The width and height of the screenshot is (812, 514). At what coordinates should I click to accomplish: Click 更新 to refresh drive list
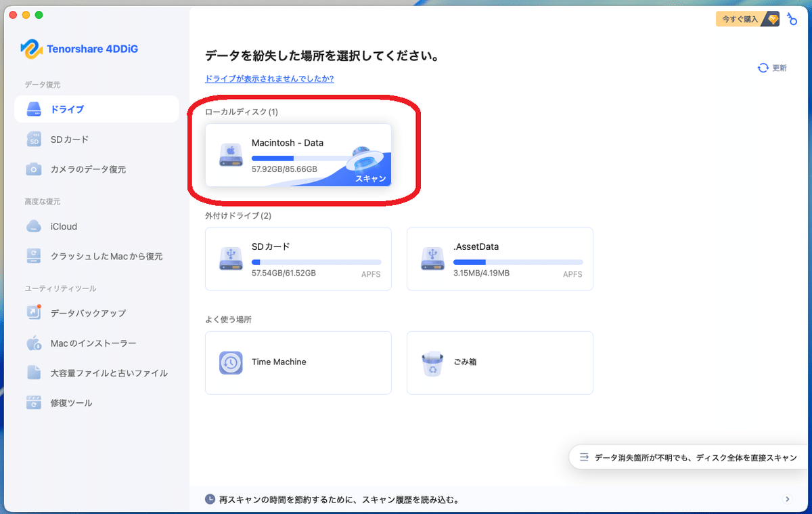(772, 68)
